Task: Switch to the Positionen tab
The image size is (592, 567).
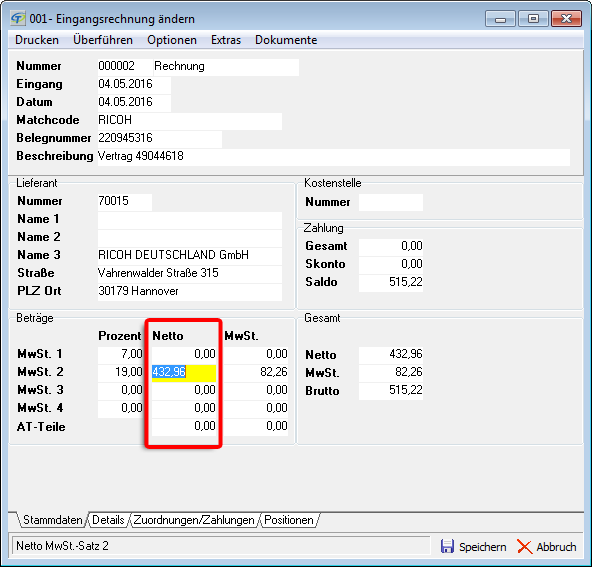Action: [x=289, y=520]
